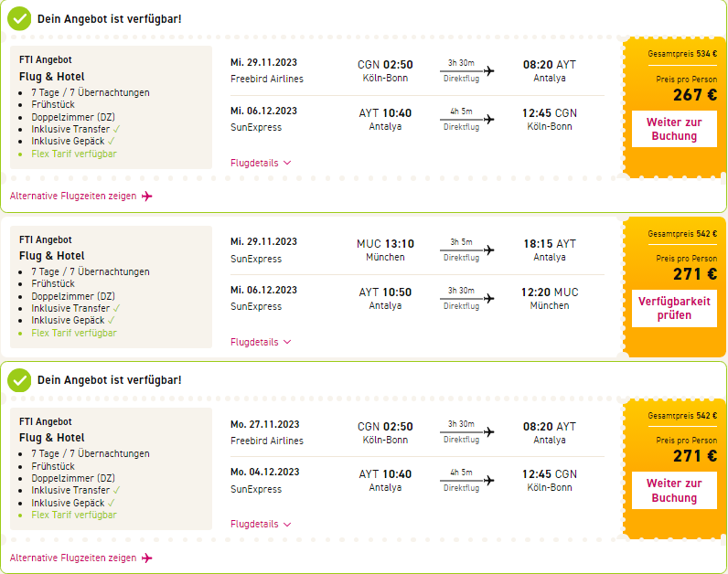Click Inklusive Transfer checkmark in third offer
728x574 pixels.
point(116,490)
